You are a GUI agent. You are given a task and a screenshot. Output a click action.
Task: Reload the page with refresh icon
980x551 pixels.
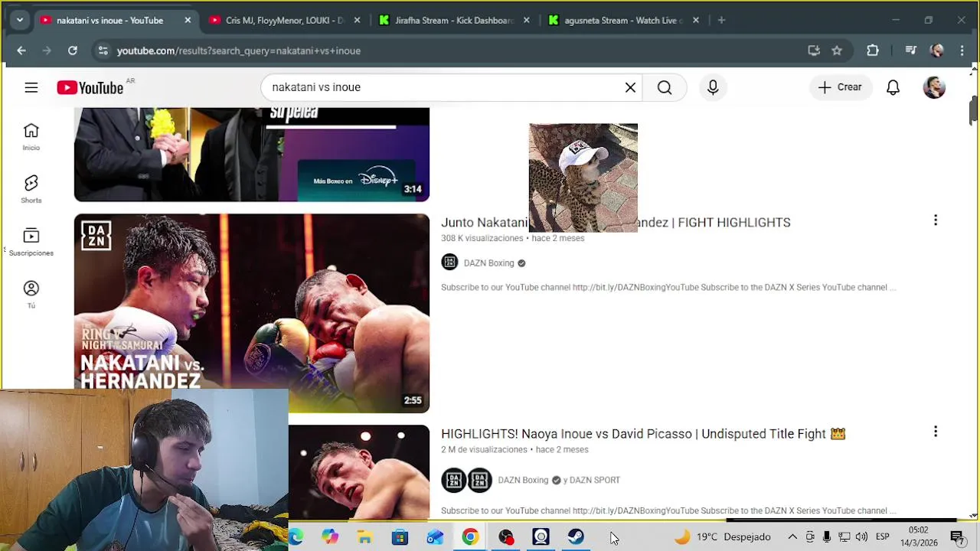72,51
